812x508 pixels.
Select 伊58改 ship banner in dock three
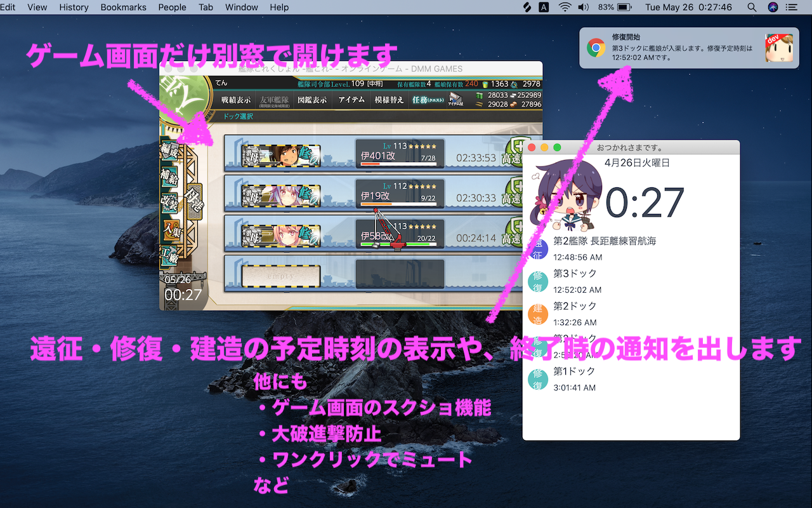(281, 236)
